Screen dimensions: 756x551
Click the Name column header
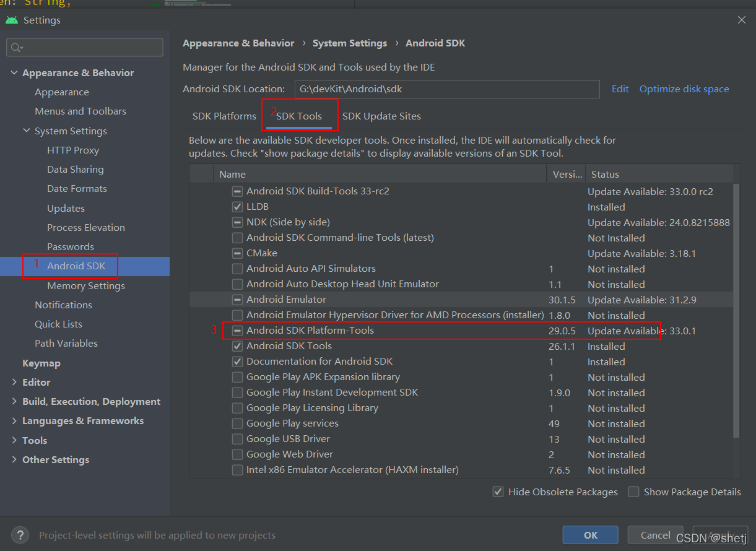[x=380, y=174]
